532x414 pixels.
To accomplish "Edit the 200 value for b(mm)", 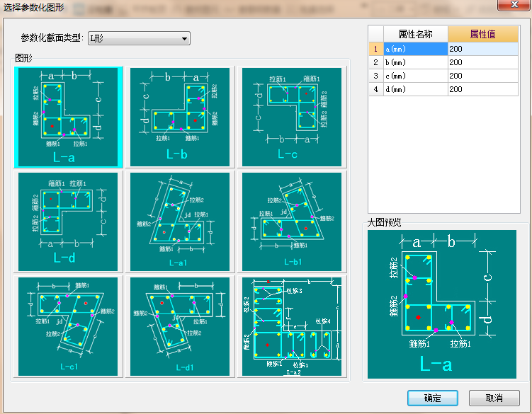I will 483,62.
